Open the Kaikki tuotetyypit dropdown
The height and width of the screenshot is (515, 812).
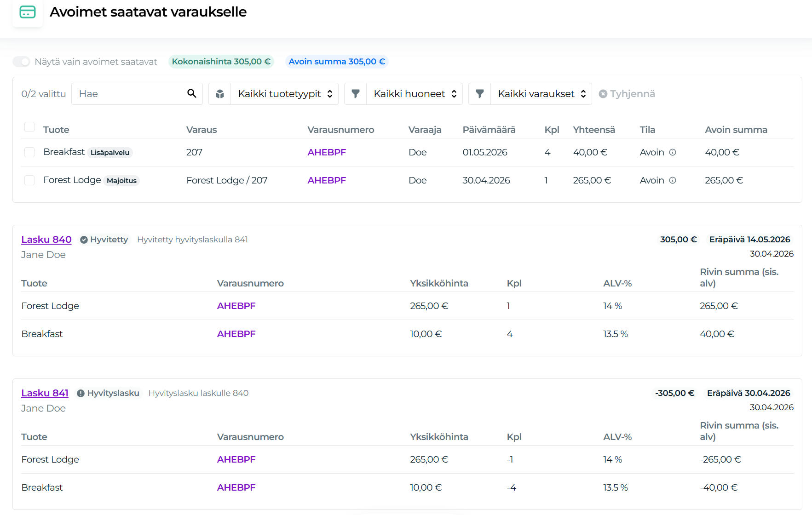284,94
